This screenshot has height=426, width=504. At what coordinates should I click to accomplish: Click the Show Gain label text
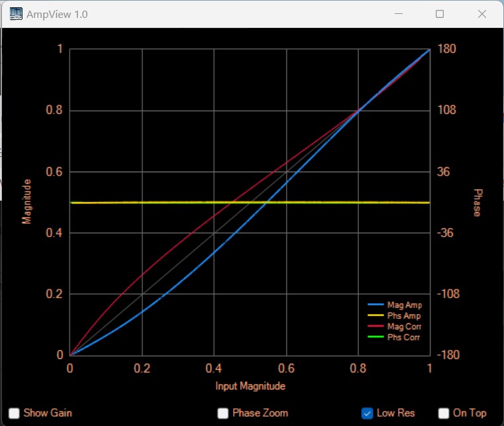click(x=48, y=413)
